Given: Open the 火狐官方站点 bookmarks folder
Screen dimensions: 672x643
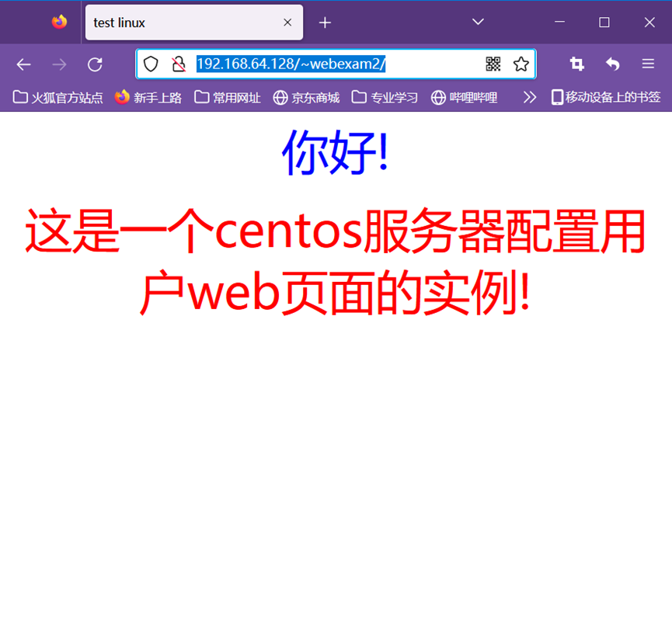Looking at the screenshot, I should point(57,98).
